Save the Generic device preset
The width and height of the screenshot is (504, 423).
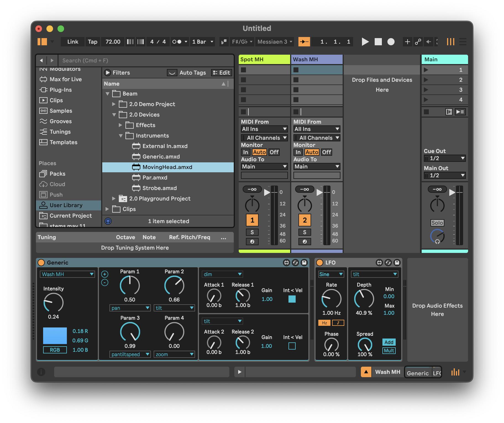[x=304, y=263]
